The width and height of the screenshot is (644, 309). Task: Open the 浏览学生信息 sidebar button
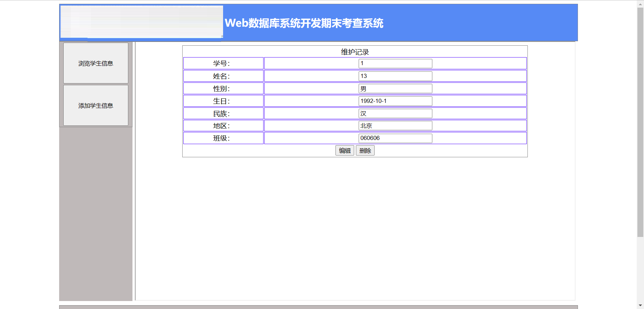pos(96,63)
